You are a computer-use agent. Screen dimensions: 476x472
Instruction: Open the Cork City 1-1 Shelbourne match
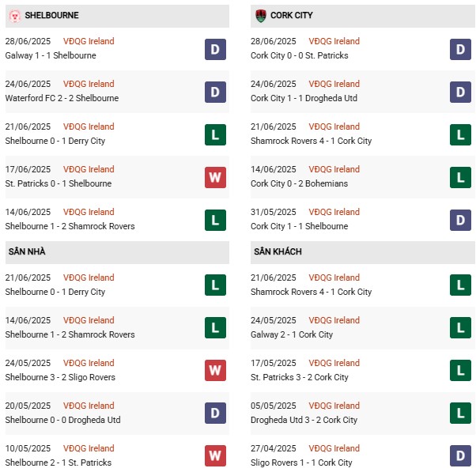(299, 226)
